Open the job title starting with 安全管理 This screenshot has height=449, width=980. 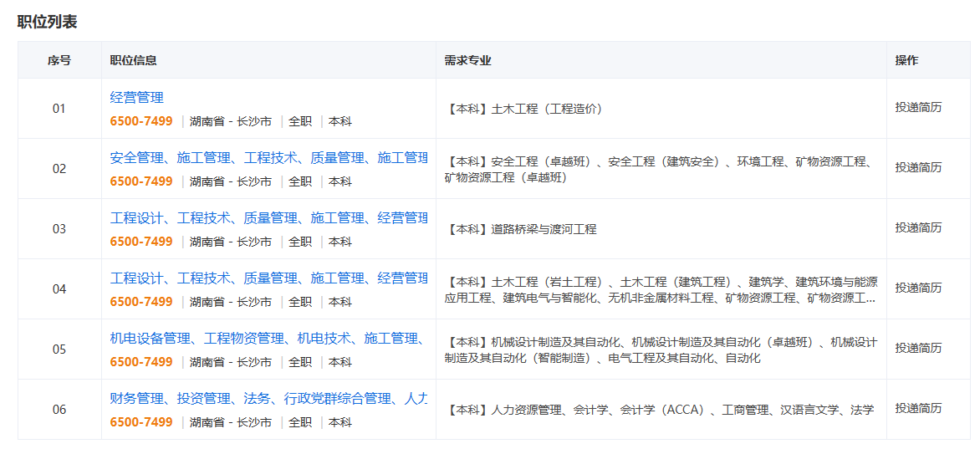coord(268,158)
